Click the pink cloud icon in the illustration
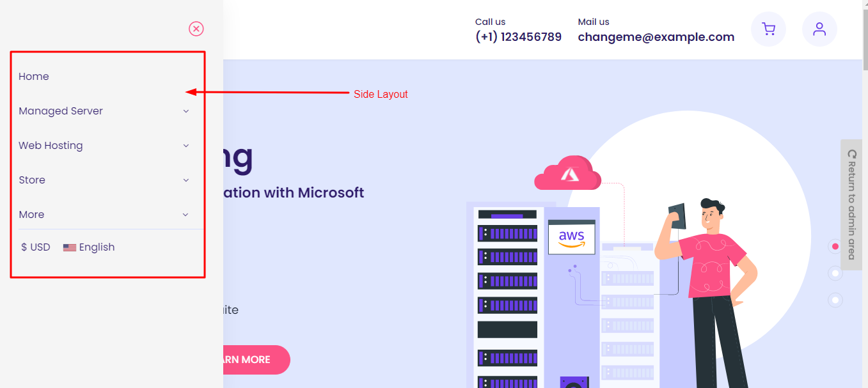The image size is (868, 388). coord(567,175)
